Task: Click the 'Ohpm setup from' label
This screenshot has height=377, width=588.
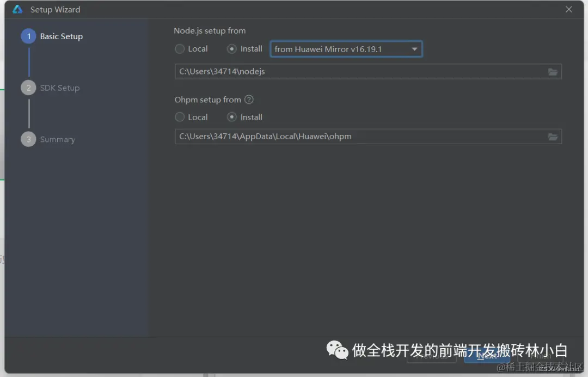Action: 208,100
